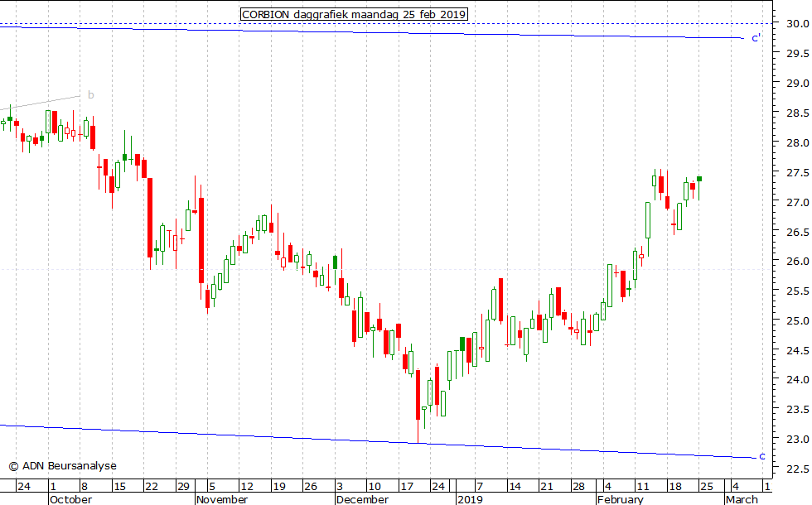Select the March month label
Viewport: 812px width, 505px height.
coord(742,499)
